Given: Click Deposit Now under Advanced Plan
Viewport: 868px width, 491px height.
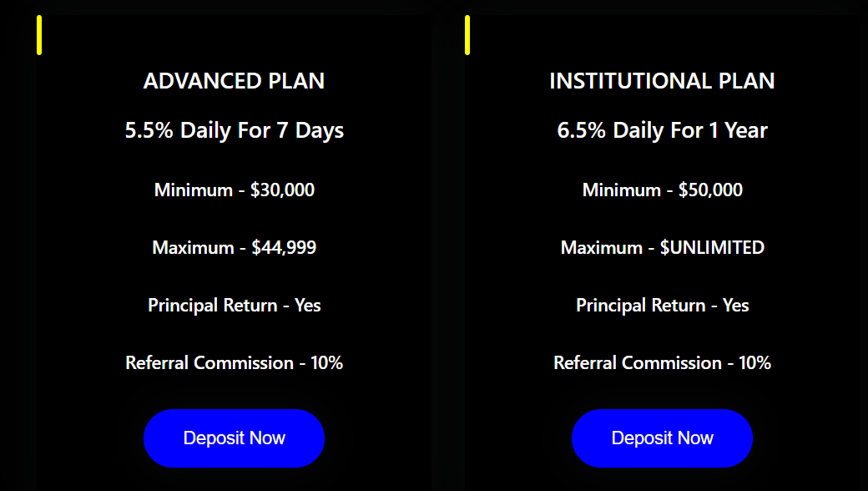Looking at the screenshot, I should (234, 438).
